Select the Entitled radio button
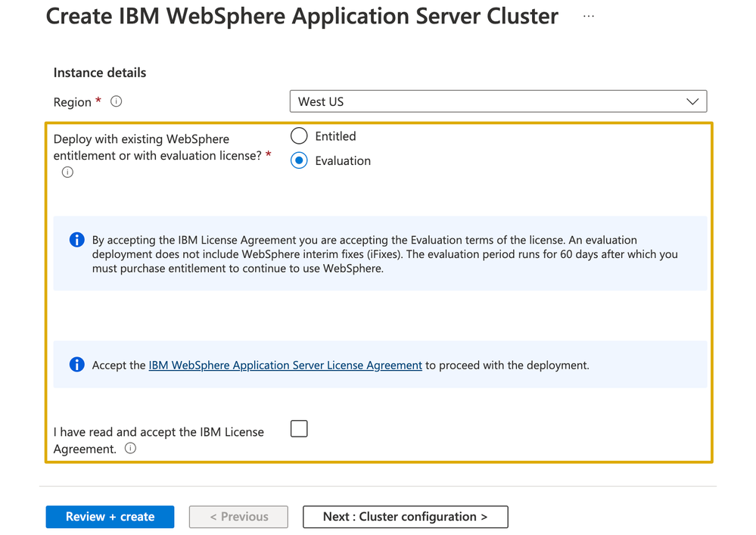756x535 pixels. pyautogui.click(x=299, y=136)
